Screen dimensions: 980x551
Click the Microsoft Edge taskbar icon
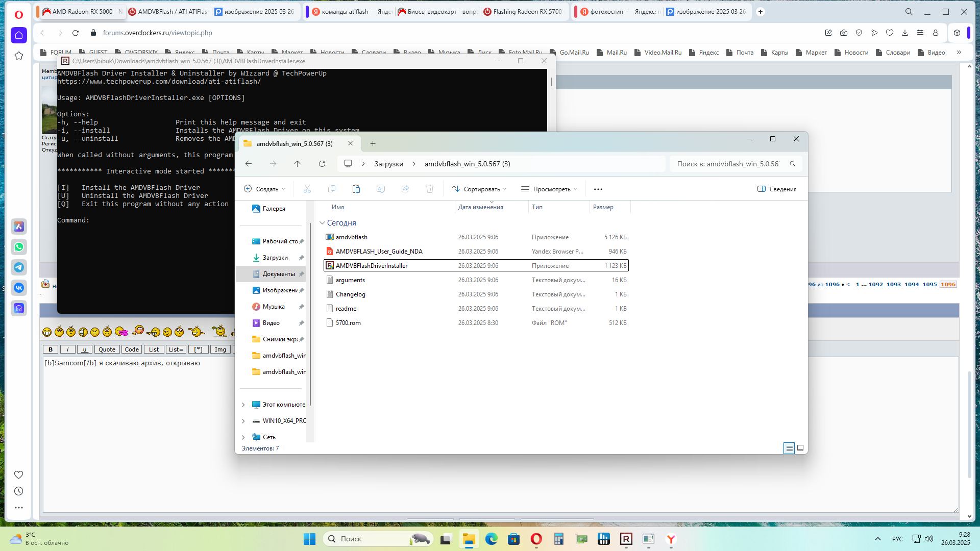(x=491, y=539)
